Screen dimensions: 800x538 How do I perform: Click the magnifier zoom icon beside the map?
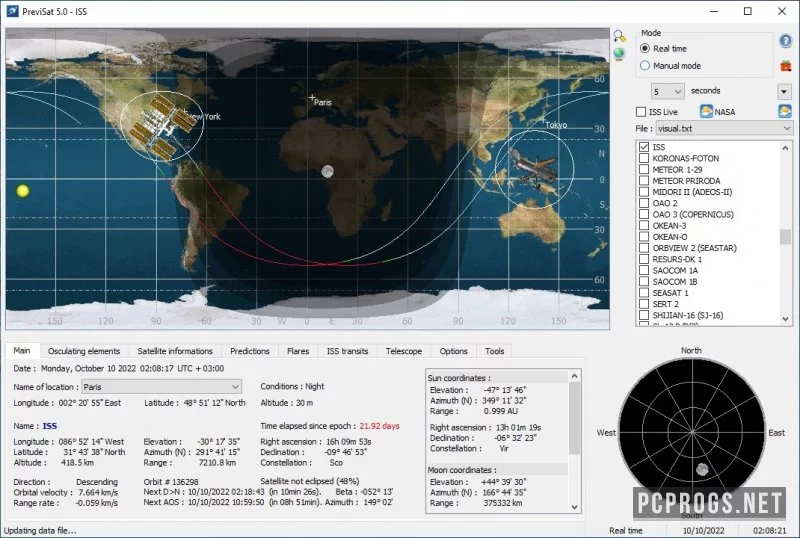(619, 36)
